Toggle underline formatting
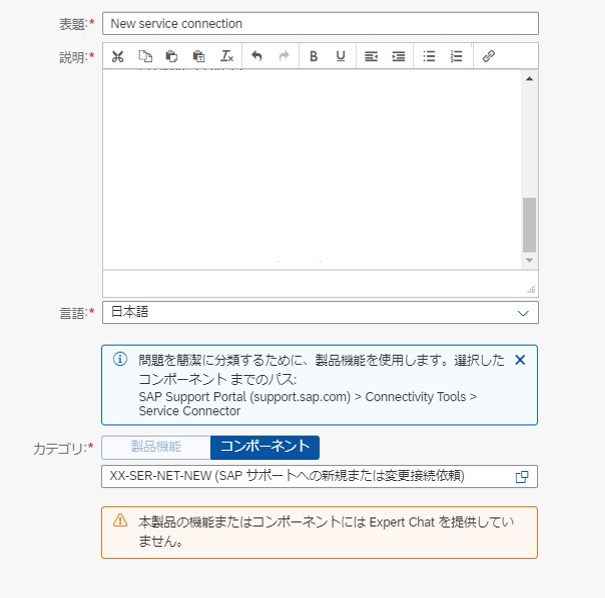The image size is (605, 598). click(x=341, y=56)
